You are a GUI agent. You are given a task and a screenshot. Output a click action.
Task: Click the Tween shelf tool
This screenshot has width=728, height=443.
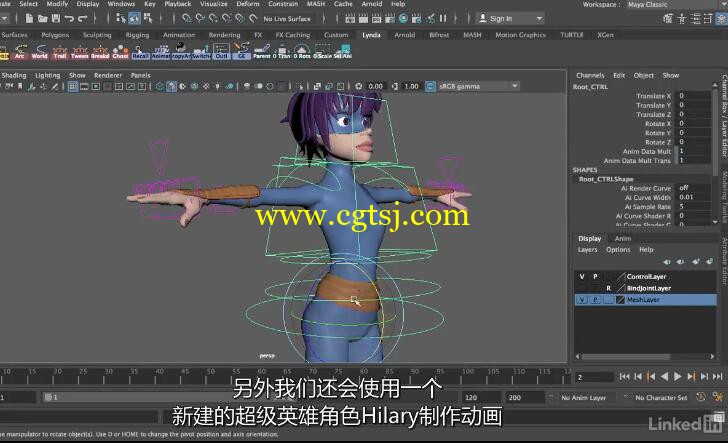pyautogui.click(x=79, y=51)
